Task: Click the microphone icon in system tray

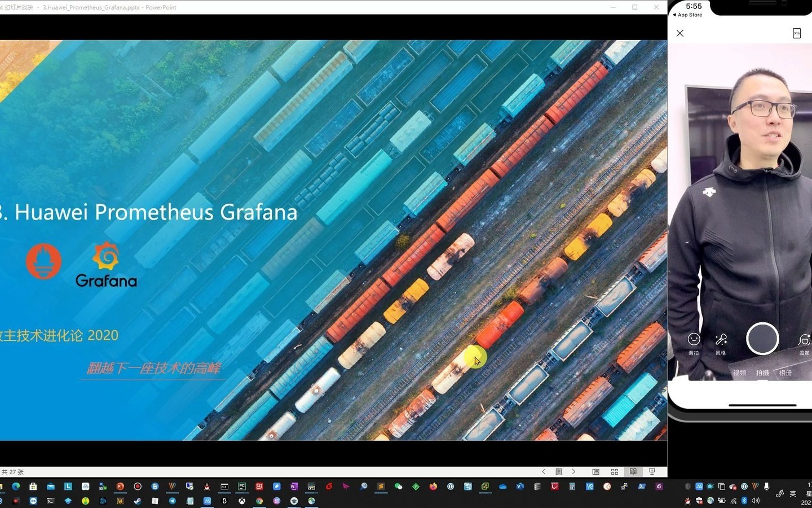Action: pos(766,486)
